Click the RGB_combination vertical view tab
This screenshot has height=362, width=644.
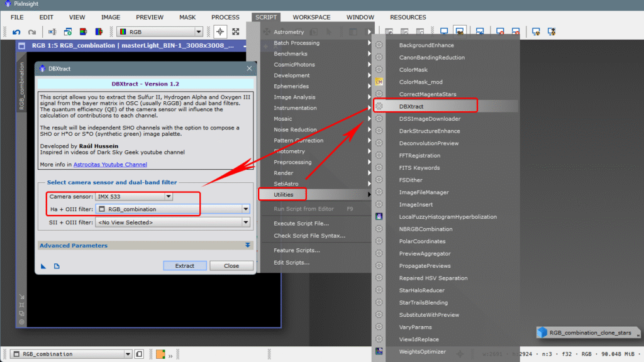pos(21,87)
